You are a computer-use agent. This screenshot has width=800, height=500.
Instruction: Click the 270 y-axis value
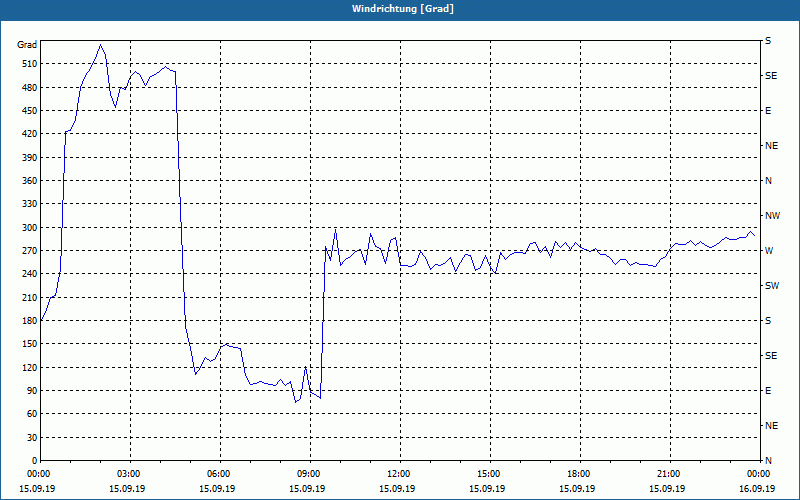[x=30, y=251]
